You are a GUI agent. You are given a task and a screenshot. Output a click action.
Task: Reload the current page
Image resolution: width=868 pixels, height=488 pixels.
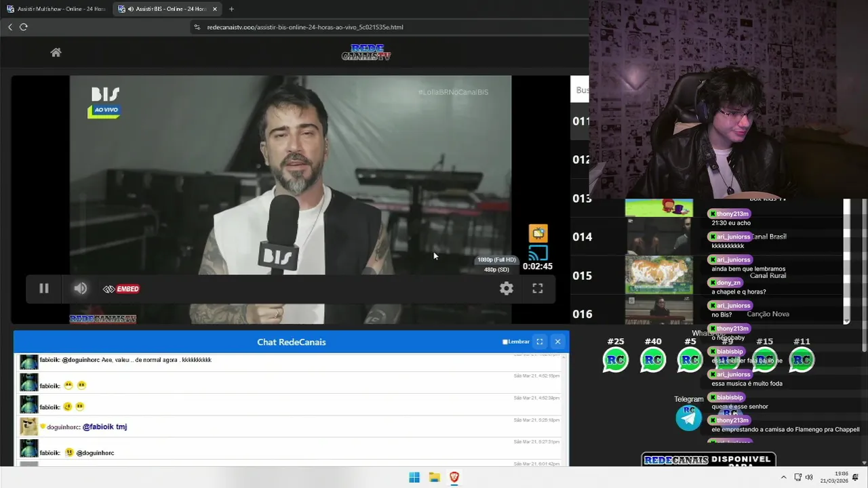pyautogui.click(x=24, y=27)
